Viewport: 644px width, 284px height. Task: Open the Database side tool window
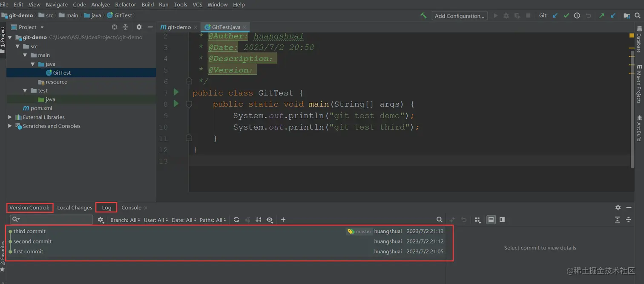(639, 39)
